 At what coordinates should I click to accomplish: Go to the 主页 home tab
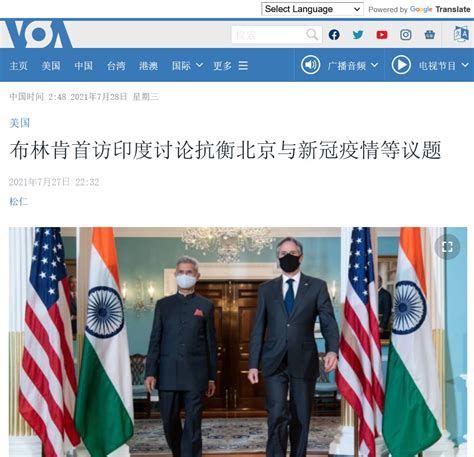(x=19, y=66)
